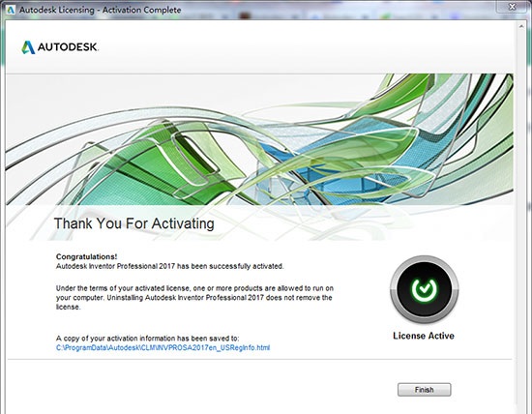This screenshot has height=414, width=532.
Task: Click the 'Activation Complete' window title text
Action: [x=141, y=10]
